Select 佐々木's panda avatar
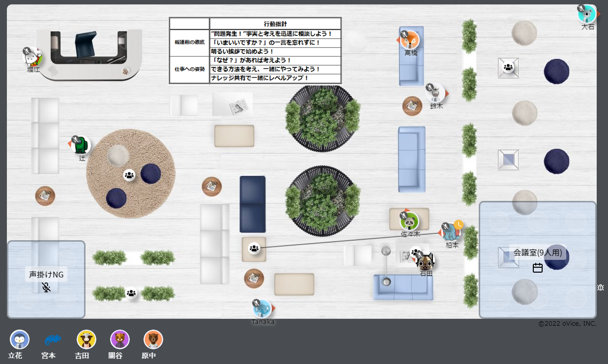608x364 pixels. click(x=409, y=221)
